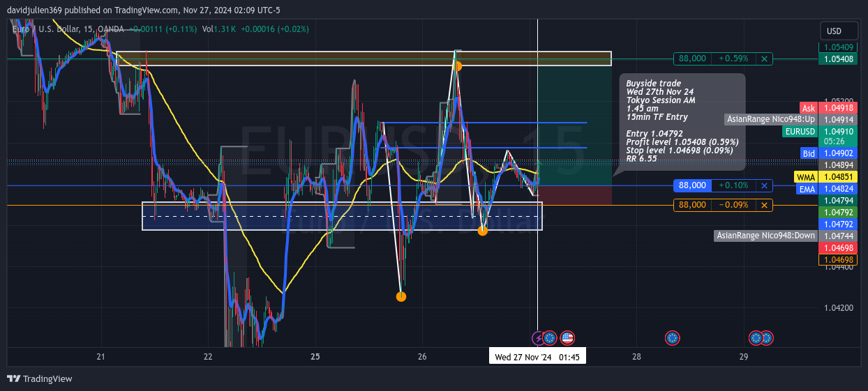Click the 1.04744 AsianRange Down price tag
Image resolution: width=868 pixels, height=391 pixels.
839,236
